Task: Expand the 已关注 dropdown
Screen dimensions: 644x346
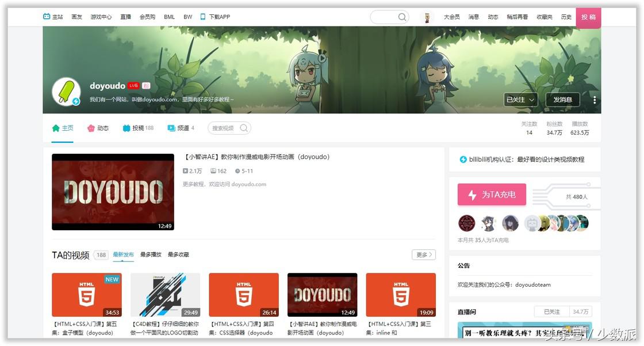Action: [521, 100]
